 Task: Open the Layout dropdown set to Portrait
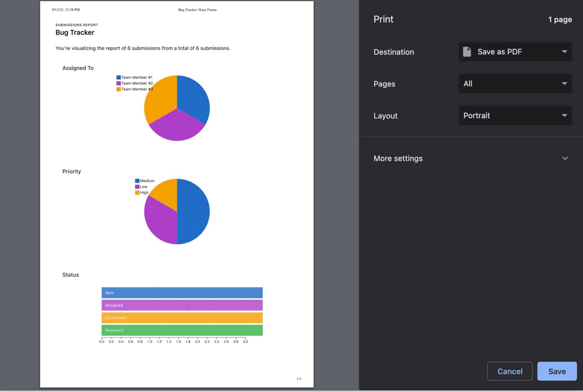click(x=515, y=116)
